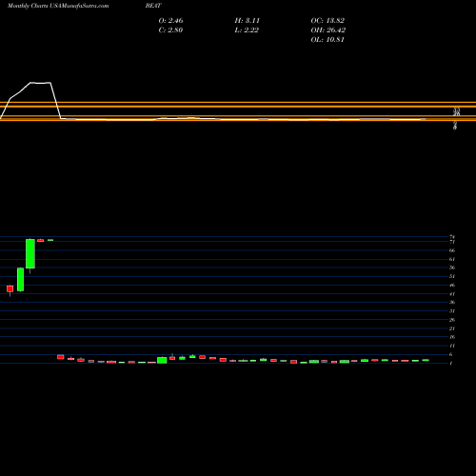Click the 'OC: 13.82' readout
The height and width of the screenshot is (476, 476).
(327, 21)
